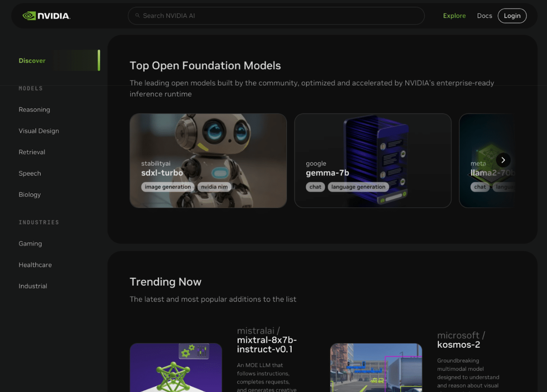Screen dimensions: 547x392
Task: Click the mixtral green network thumbnail
Action: tap(176, 368)
